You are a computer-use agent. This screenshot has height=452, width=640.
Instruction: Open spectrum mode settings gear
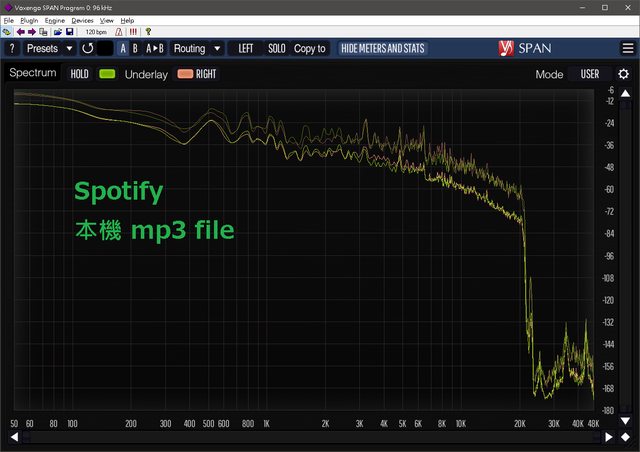point(623,74)
